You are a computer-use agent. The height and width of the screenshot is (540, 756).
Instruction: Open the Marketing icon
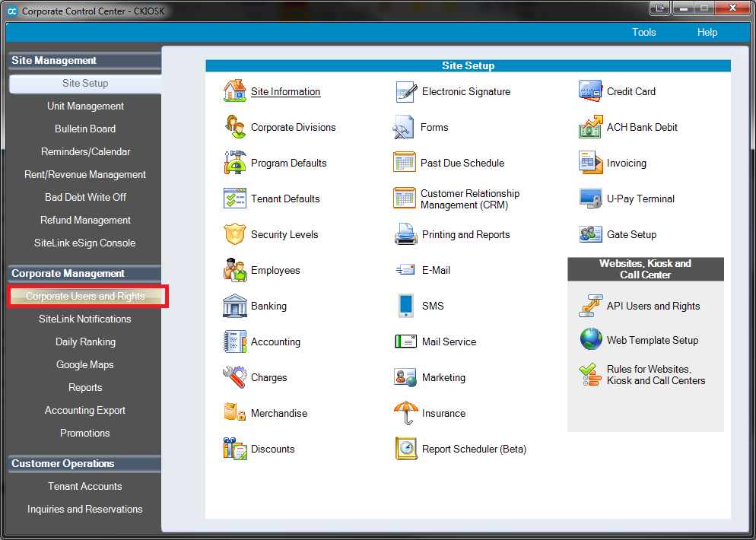click(x=405, y=377)
